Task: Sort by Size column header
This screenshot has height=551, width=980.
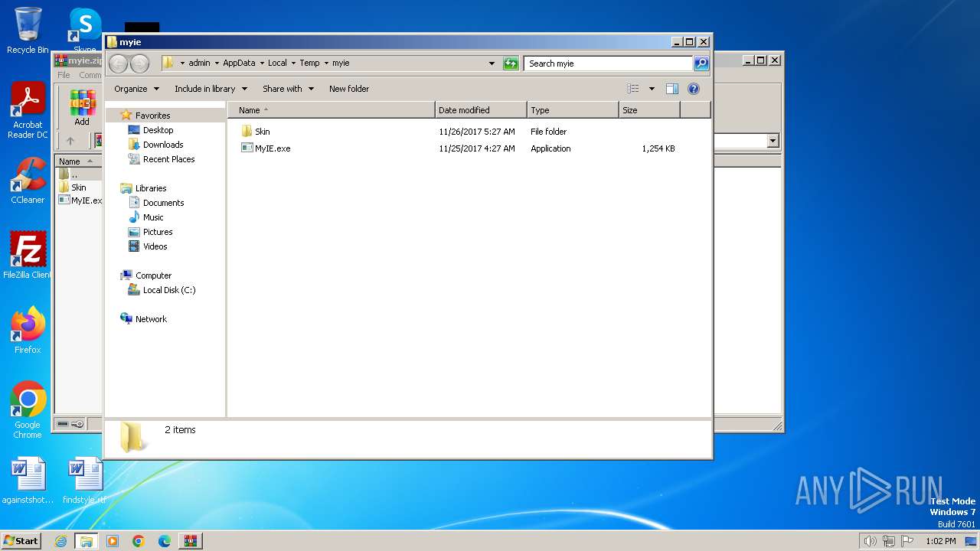Action: tap(649, 110)
